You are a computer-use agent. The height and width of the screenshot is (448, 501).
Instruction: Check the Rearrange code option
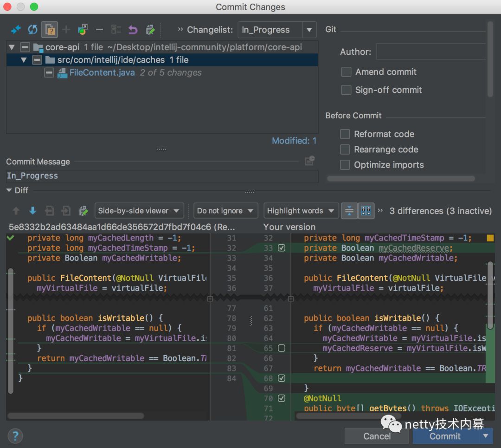(x=345, y=149)
